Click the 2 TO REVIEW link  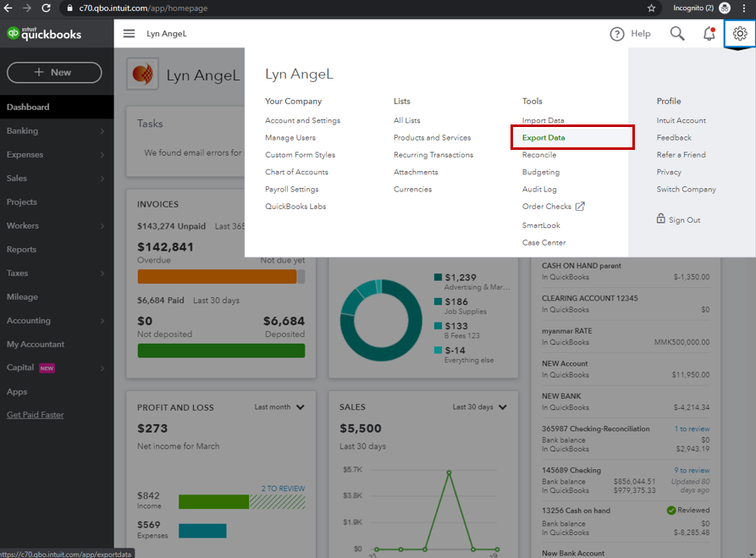click(x=283, y=489)
